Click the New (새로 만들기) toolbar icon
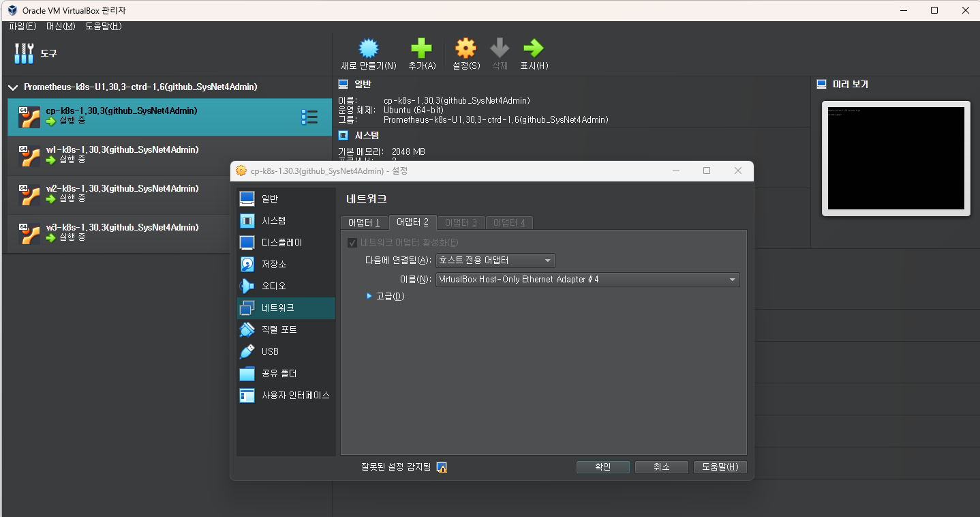Screen dimensions: 980x517 coord(369,48)
